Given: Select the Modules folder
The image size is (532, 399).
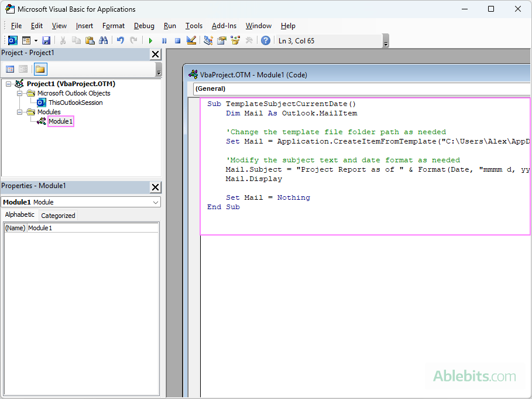Looking at the screenshot, I should 49,112.
